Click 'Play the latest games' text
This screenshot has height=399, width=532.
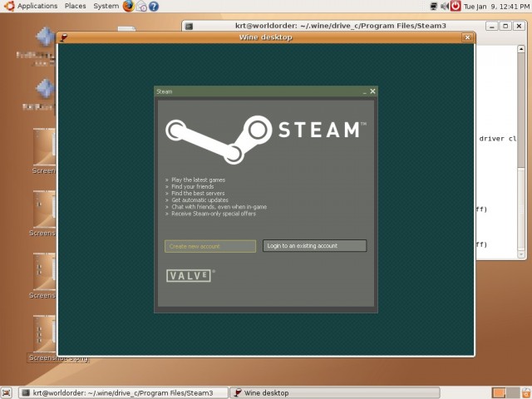[198, 180]
